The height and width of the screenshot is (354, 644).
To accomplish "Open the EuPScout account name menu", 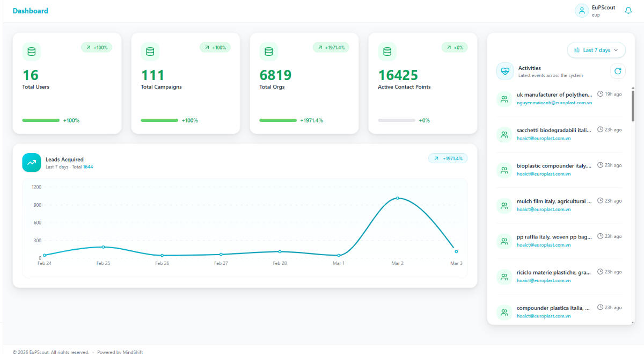I will pyautogui.click(x=603, y=8).
